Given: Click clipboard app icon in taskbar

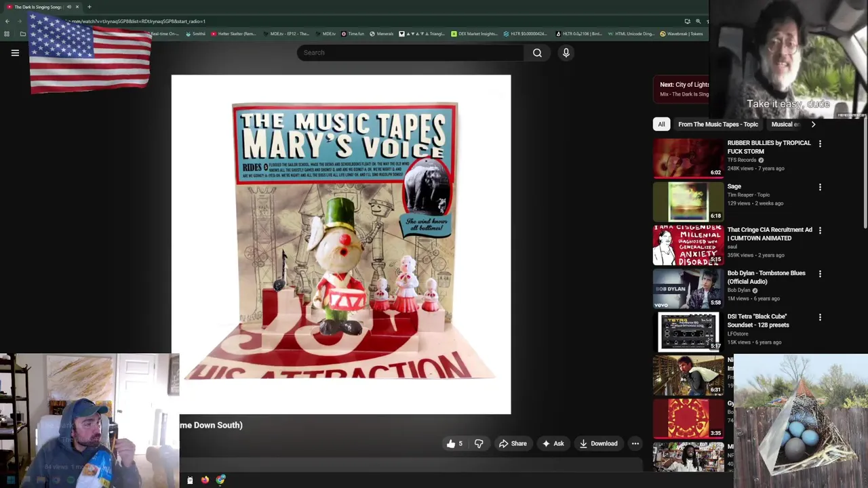Looking at the screenshot, I should pyautogui.click(x=190, y=480).
